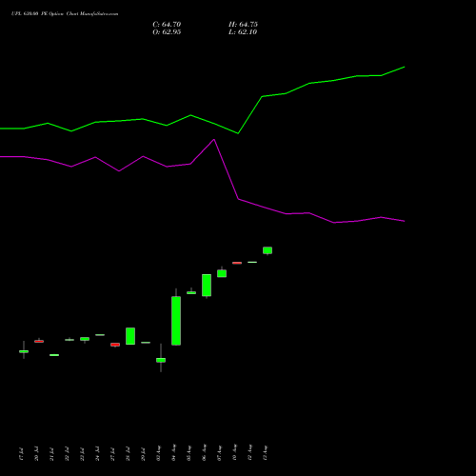Image resolution: width=476 pixels, height=476 pixels.
Task: Click the green candle with long wick above 03 Aug
Action: 161,360
